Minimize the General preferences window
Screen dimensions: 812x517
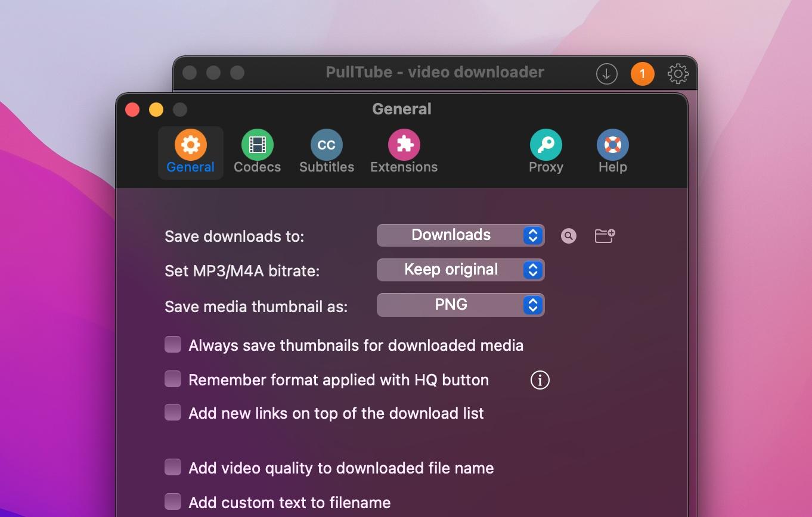point(156,110)
